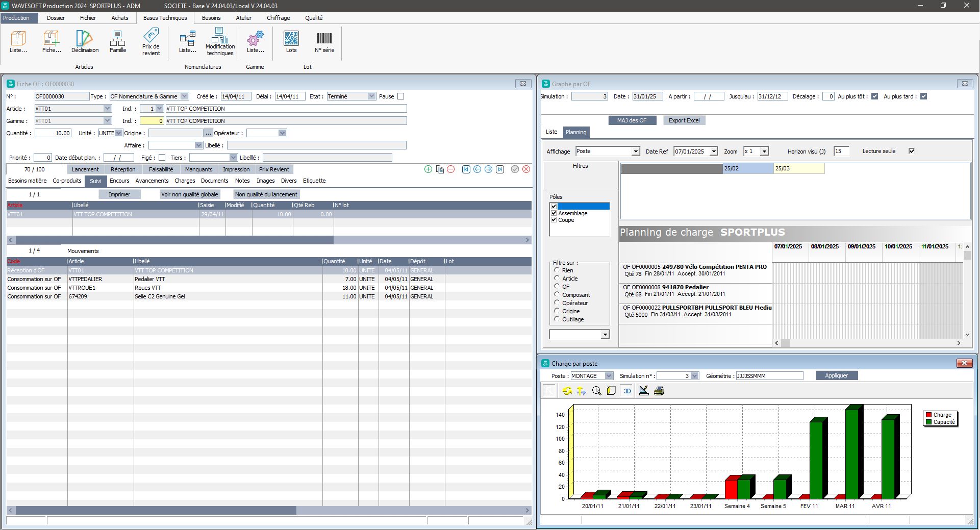Go to the last record arrow
Image resolution: width=980 pixels, height=530 pixels.
pos(500,169)
